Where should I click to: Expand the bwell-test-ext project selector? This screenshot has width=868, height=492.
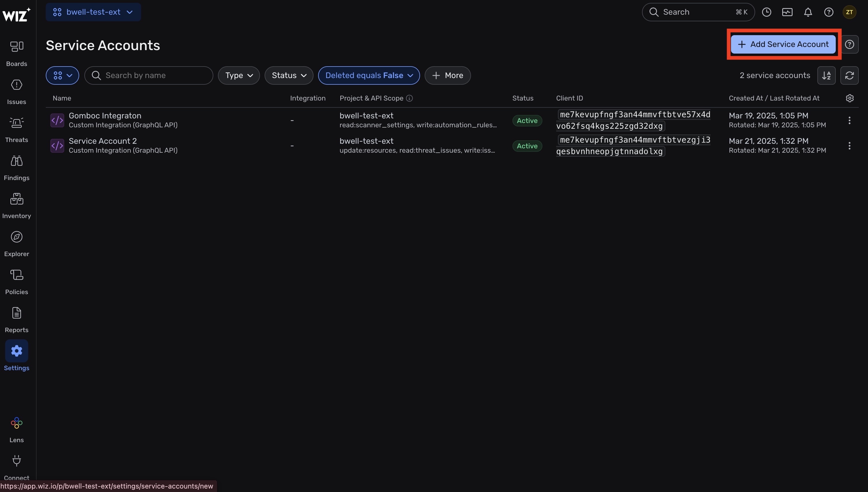(x=93, y=12)
